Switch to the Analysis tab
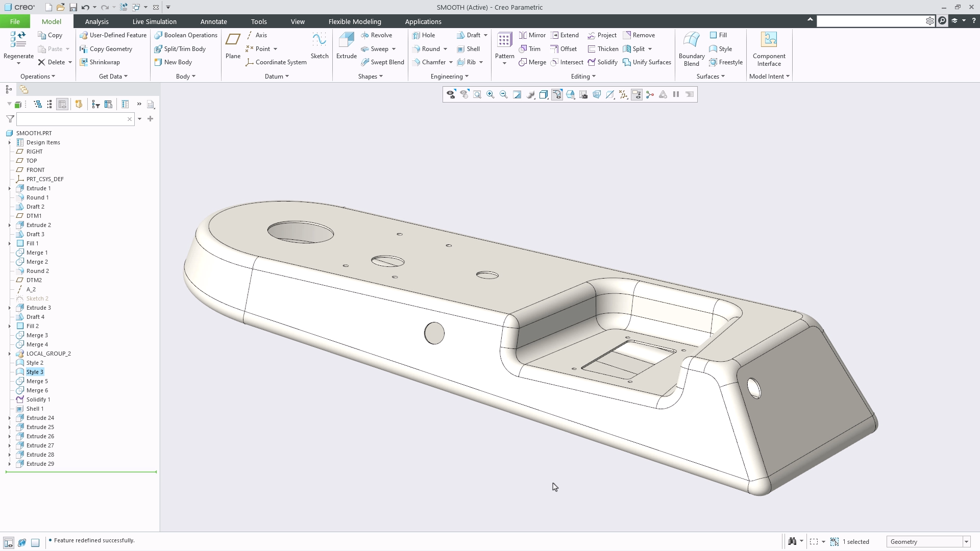Viewport: 980px width, 551px height. (x=96, y=21)
